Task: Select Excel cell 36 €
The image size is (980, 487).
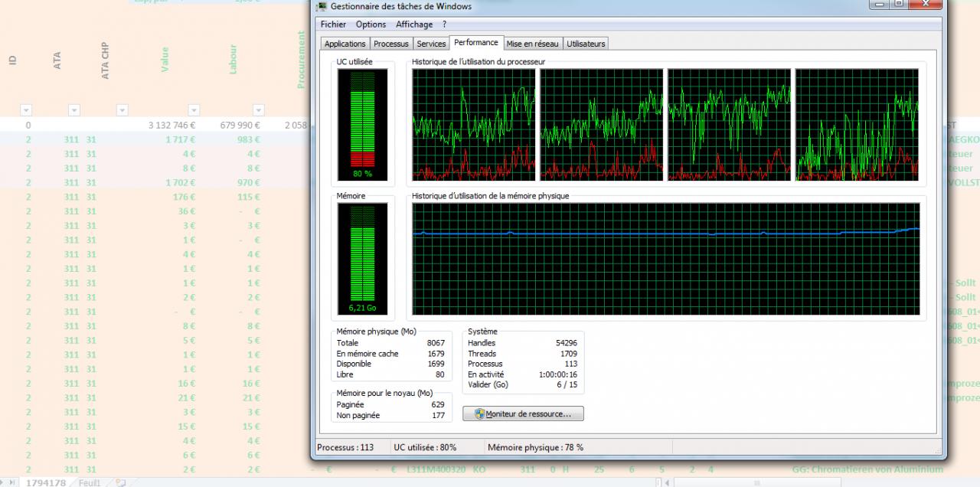Action: coord(187,211)
